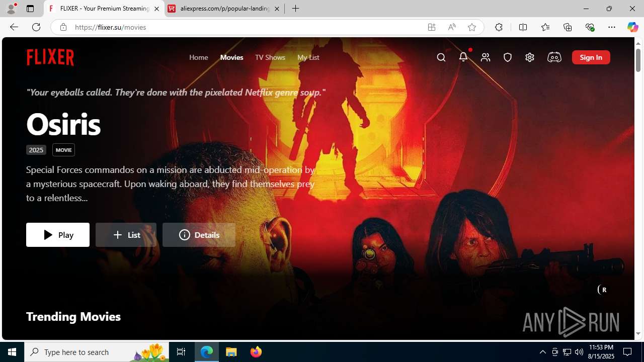Click the FLIXER logo
This screenshot has width=644, height=362.
coord(50,57)
